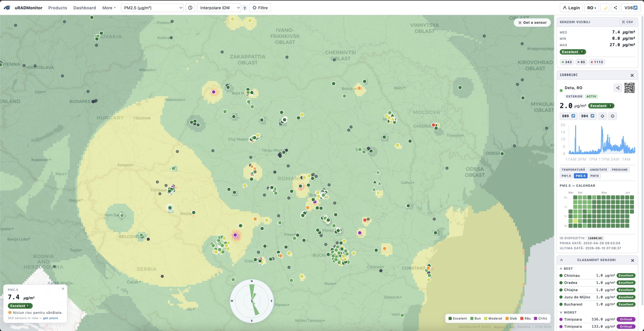Click the wind rose compass widget
The width and height of the screenshot is (644, 331).
(252, 301)
